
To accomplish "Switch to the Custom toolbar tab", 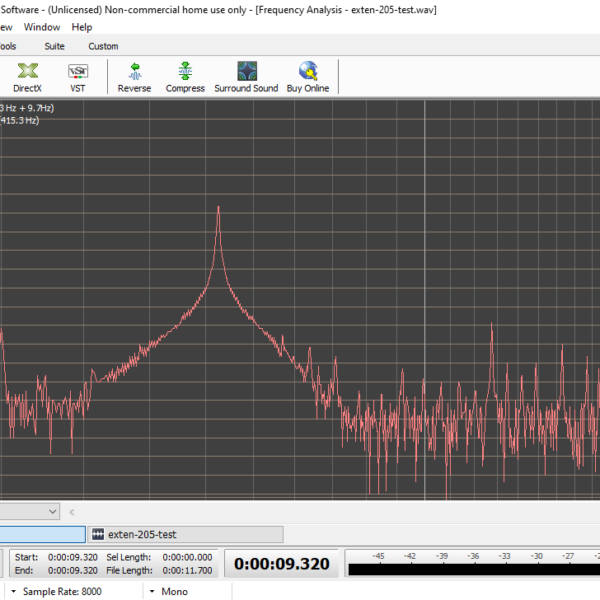I will tap(103, 46).
